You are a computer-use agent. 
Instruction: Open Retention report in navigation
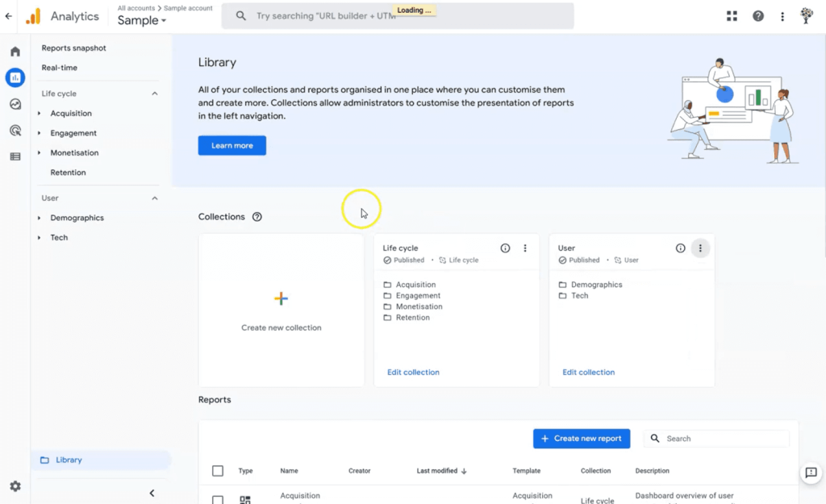point(68,173)
